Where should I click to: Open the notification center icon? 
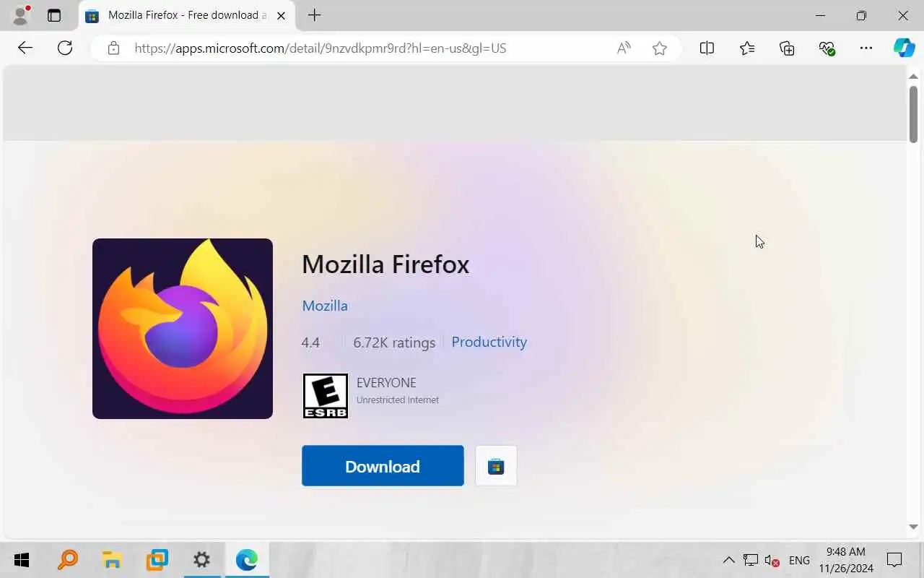point(894,560)
